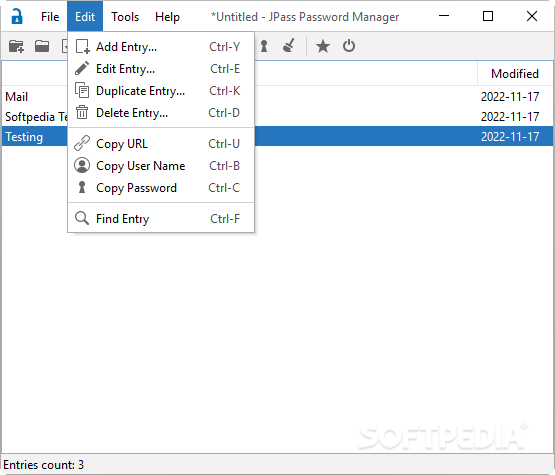Click the power exit toolbar icon
555x475 pixels.
click(349, 46)
